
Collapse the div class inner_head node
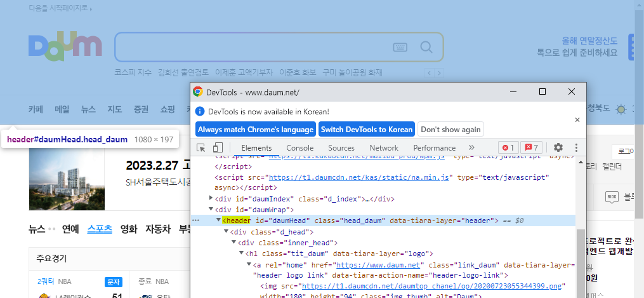click(233, 243)
